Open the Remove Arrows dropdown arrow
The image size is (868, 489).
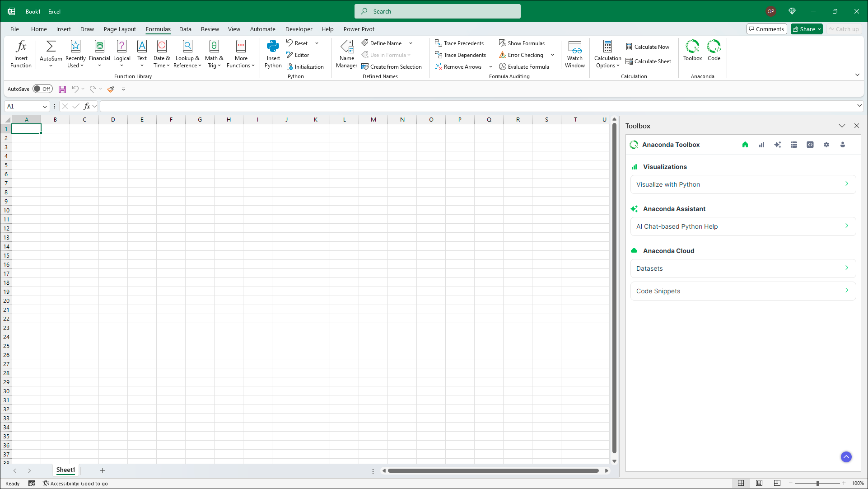point(490,67)
